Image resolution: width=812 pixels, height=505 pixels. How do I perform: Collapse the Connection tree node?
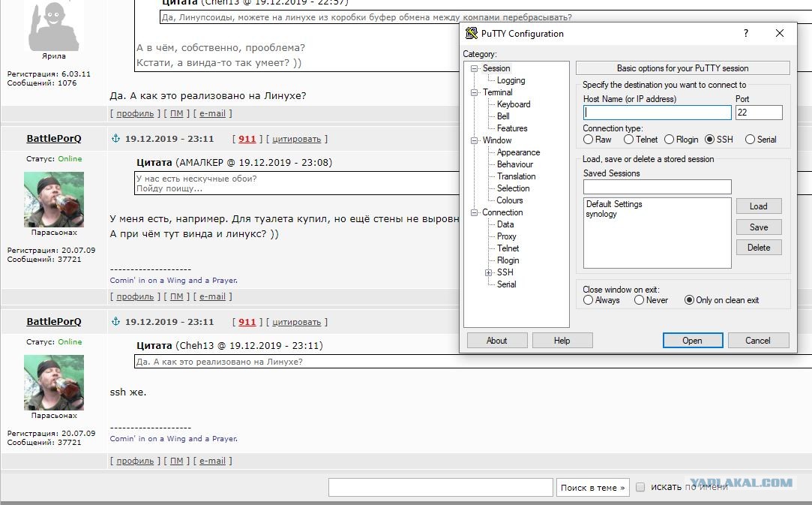474,212
